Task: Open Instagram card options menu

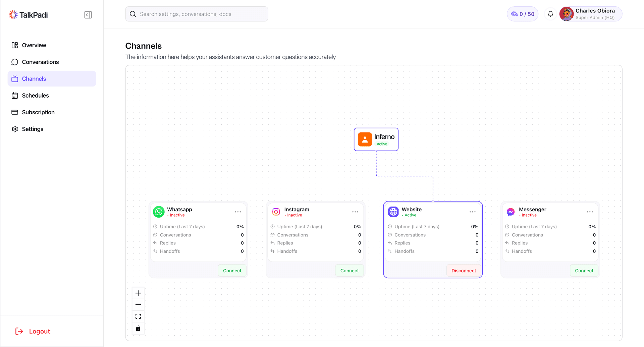Action: (x=355, y=212)
